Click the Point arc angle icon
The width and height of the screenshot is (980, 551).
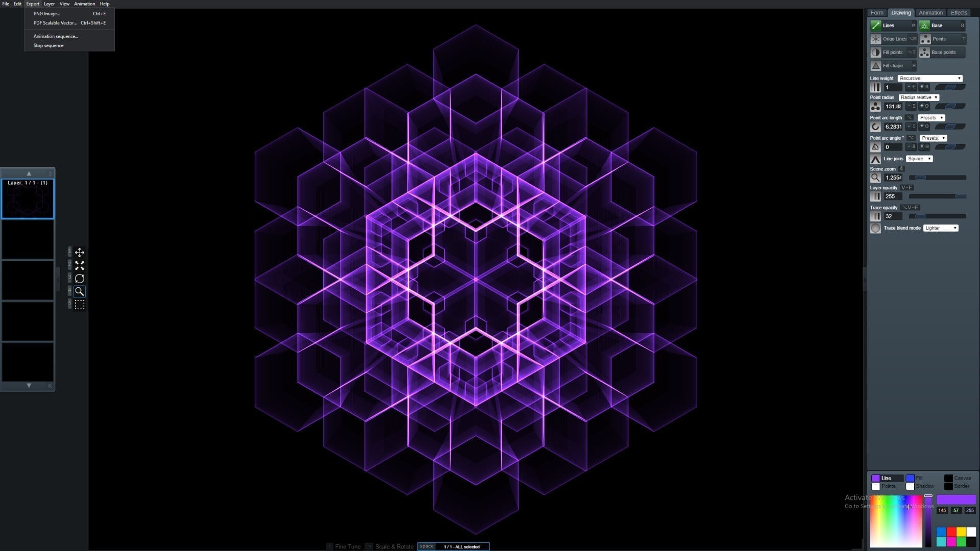click(875, 147)
